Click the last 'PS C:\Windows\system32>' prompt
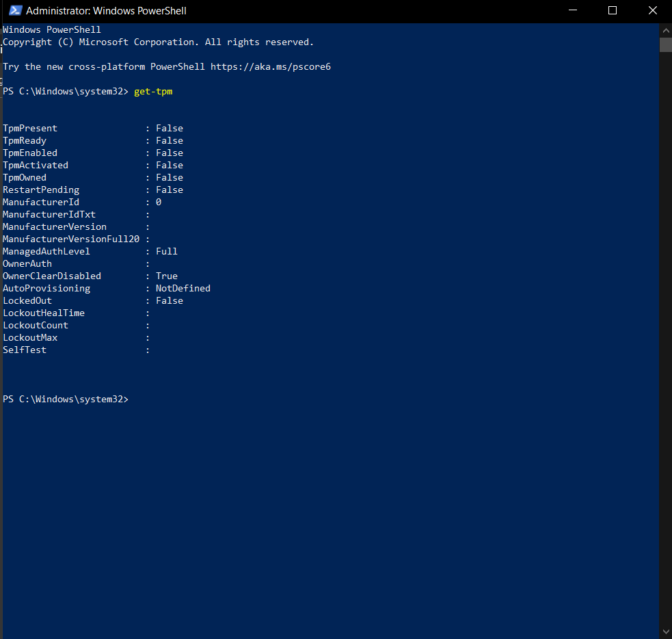 (x=66, y=400)
